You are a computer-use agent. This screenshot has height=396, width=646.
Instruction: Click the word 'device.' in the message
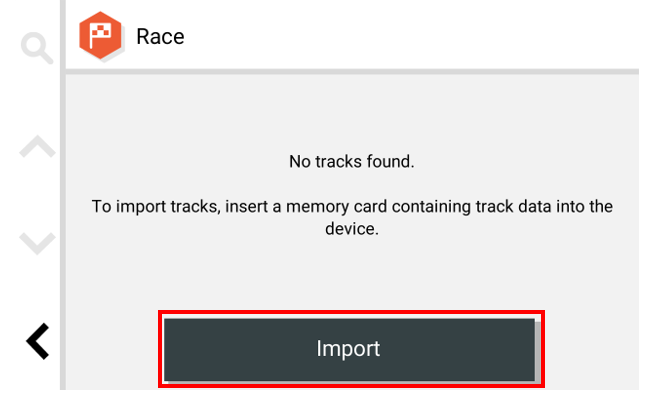351,229
